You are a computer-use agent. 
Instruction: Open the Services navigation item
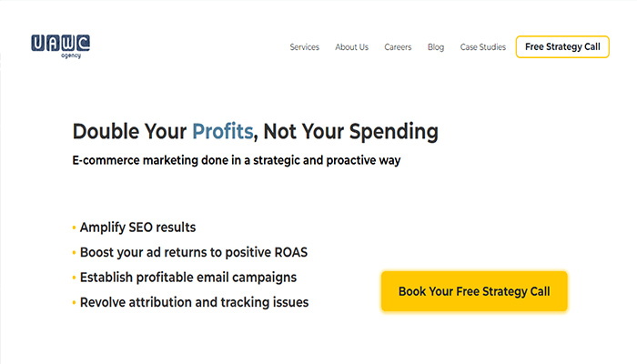(304, 47)
